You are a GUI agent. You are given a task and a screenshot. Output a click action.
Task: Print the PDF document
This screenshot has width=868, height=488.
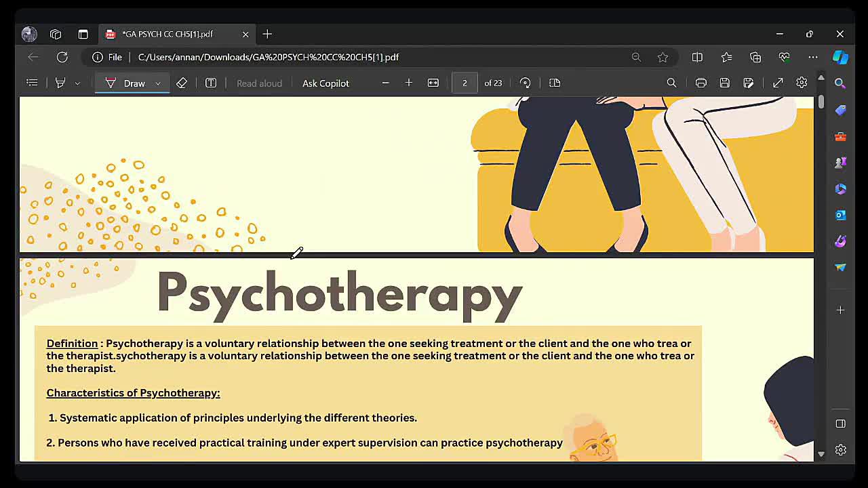[701, 83]
